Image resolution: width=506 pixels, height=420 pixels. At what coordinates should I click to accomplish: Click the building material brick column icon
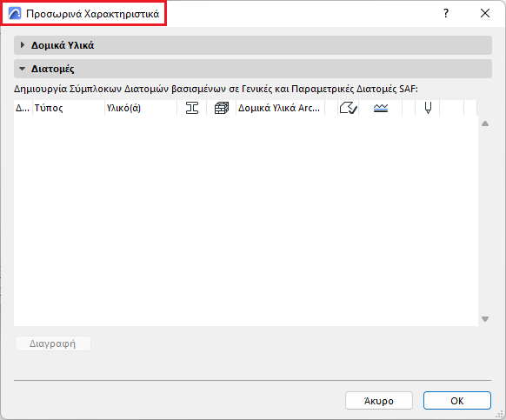222,108
